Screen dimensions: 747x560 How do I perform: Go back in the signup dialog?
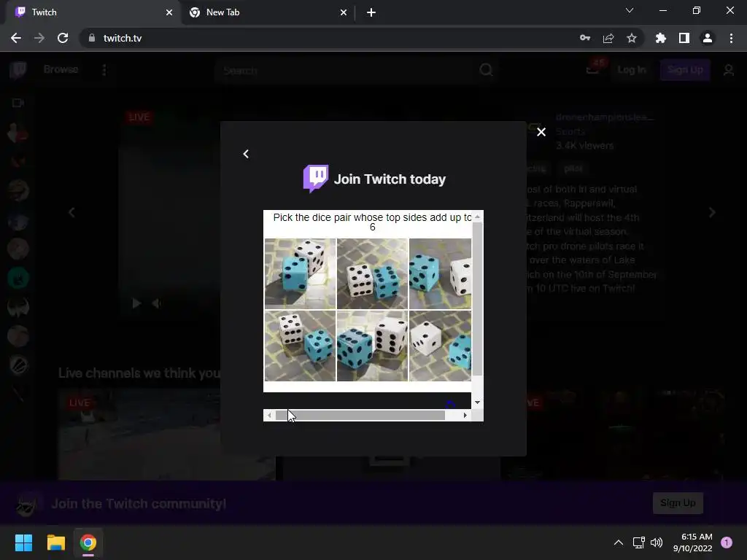246,154
